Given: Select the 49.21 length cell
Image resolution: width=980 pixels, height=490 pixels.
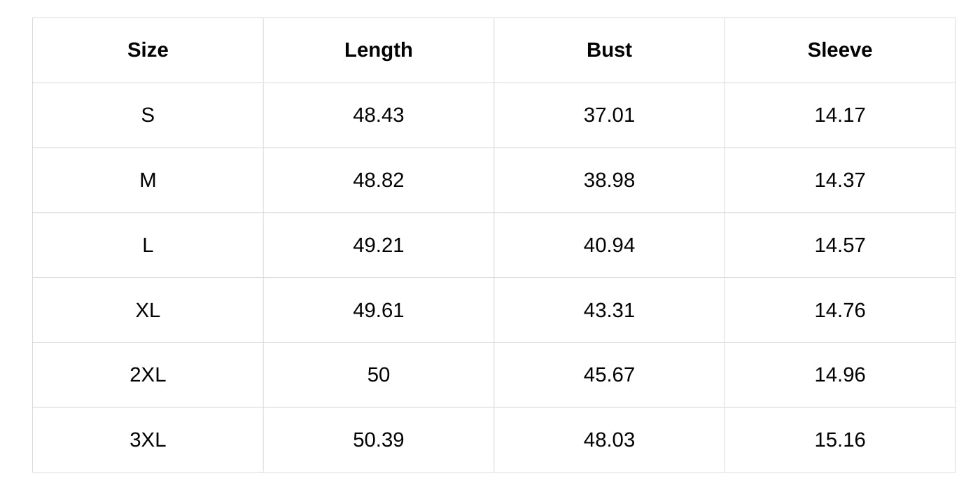Looking at the screenshot, I should pyautogui.click(x=378, y=245).
